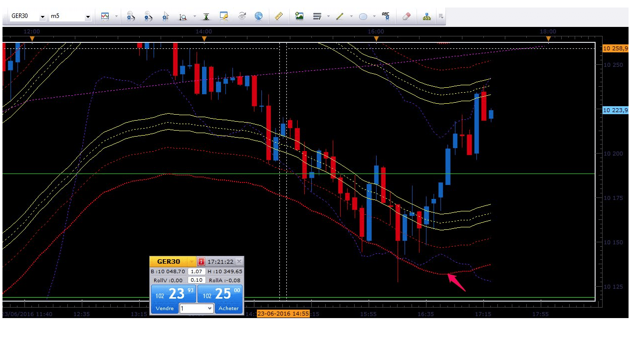
Task: Click the Vendre sell button
Action: point(165,309)
